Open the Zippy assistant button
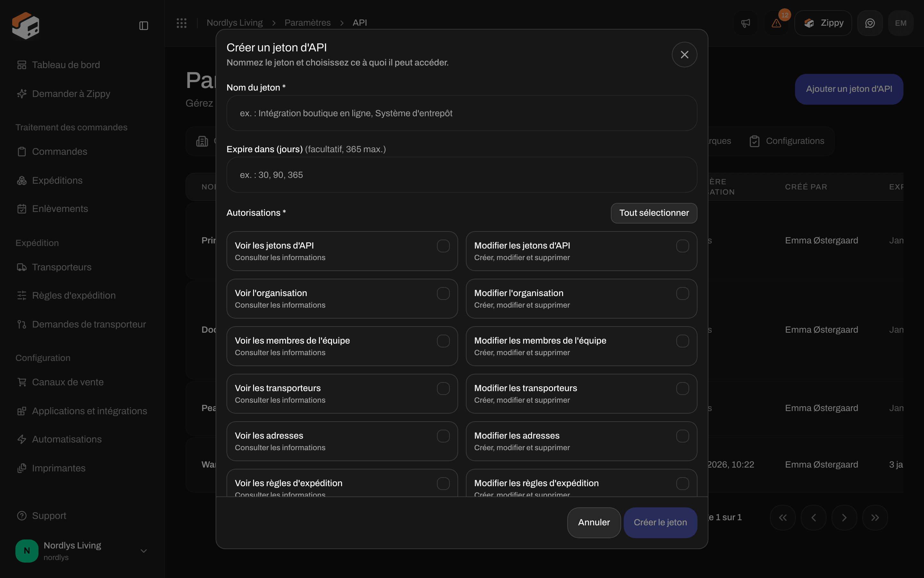 coord(823,23)
